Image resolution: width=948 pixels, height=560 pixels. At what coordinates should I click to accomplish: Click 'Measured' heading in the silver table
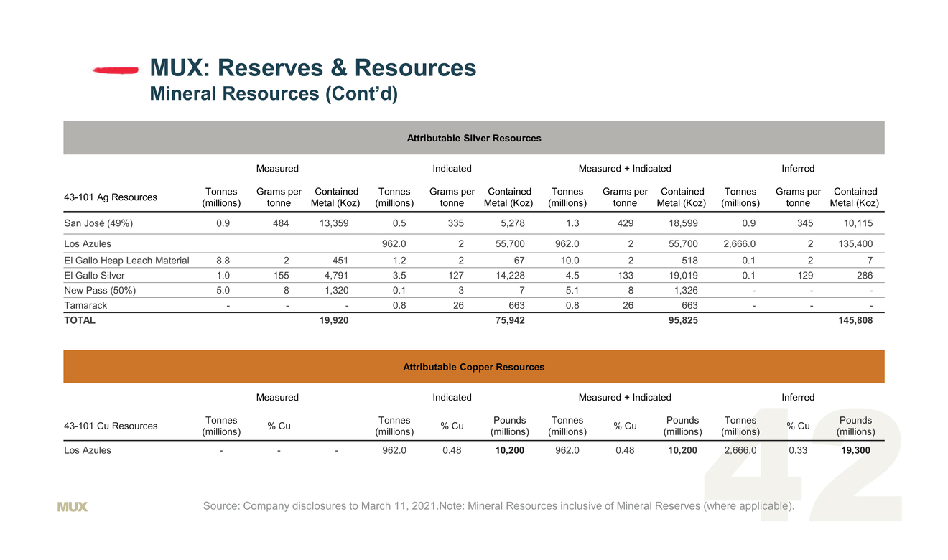[x=277, y=169]
